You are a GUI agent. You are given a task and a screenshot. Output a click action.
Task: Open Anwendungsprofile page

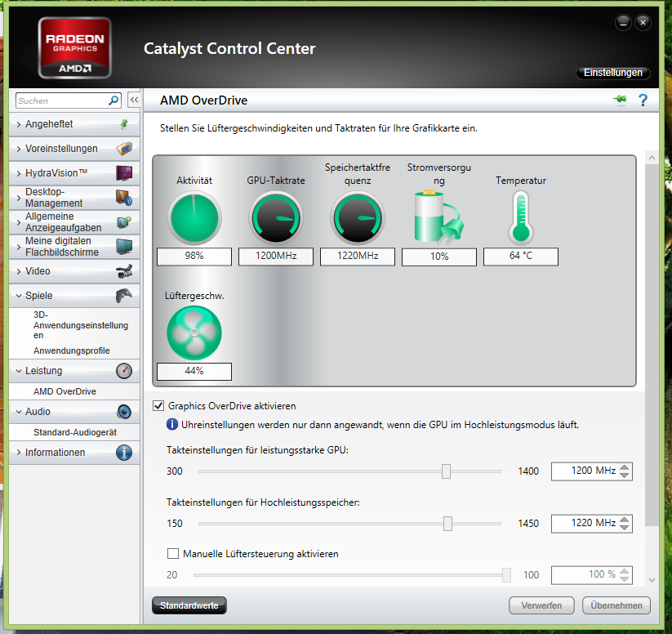72,350
